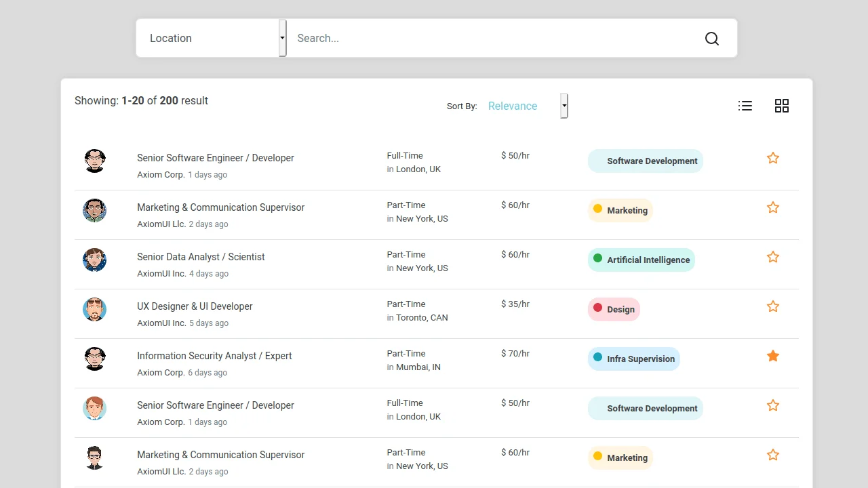868x488 pixels.
Task: Click the search magnifier icon
Action: (x=711, y=38)
